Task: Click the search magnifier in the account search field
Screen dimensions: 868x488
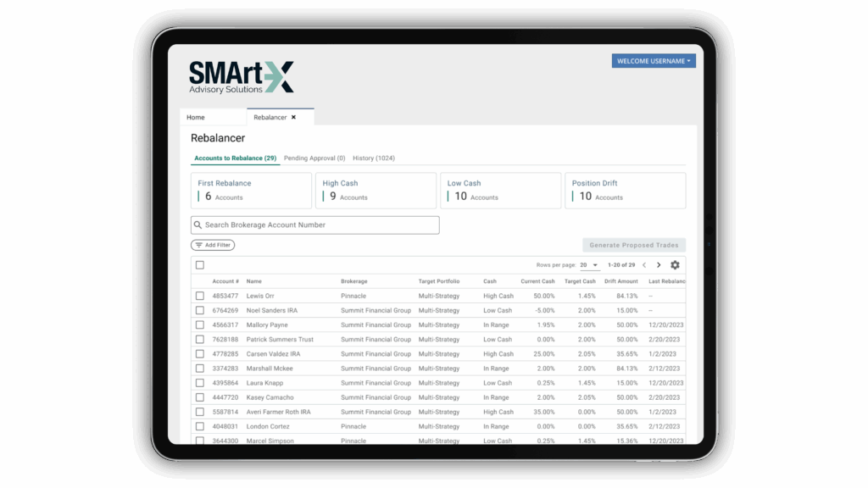Action: [198, 225]
